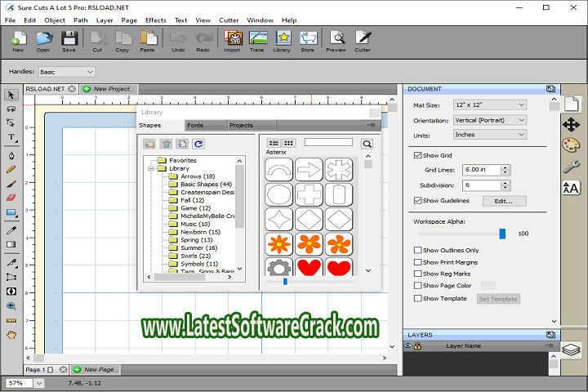Enable Show Print Margins
Viewport: 588px width, 392px height.
point(417,262)
